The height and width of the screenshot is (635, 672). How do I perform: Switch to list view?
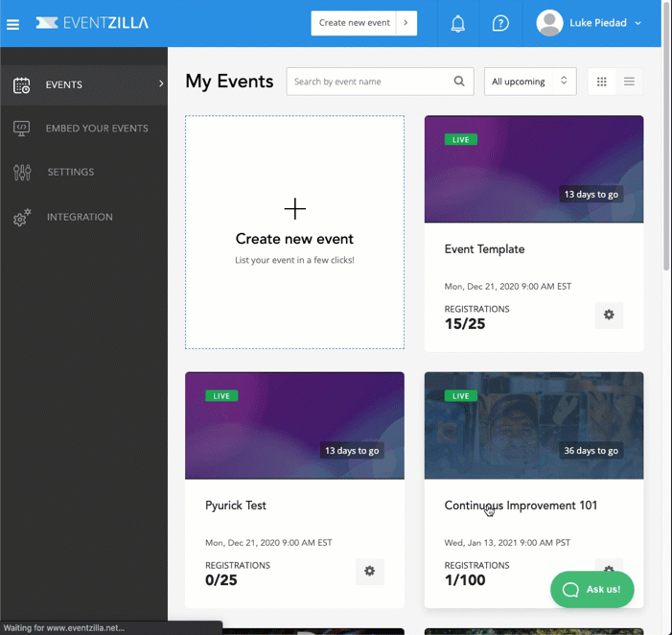[629, 82]
